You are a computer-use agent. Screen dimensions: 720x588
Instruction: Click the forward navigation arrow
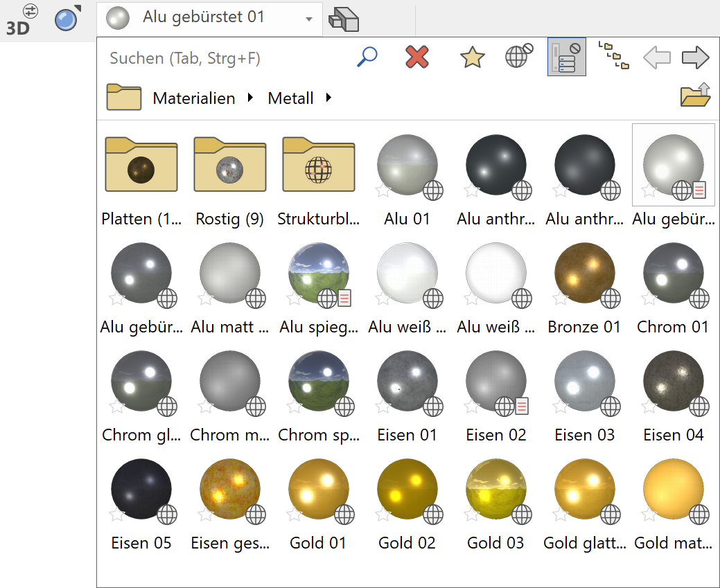click(695, 57)
